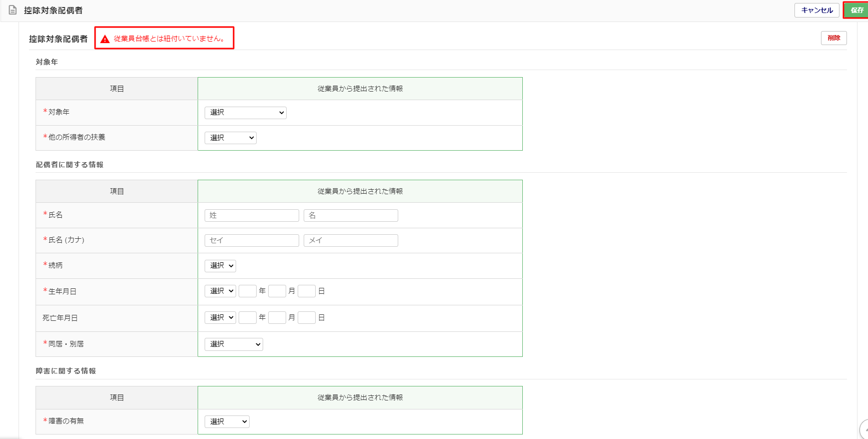Click the 死亡年月日 day input box
868x439 pixels.
[307, 317]
